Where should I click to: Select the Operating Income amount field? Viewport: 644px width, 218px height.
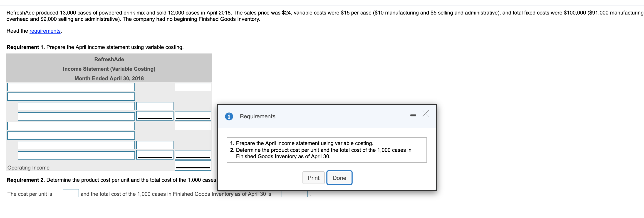click(x=193, y=166)
